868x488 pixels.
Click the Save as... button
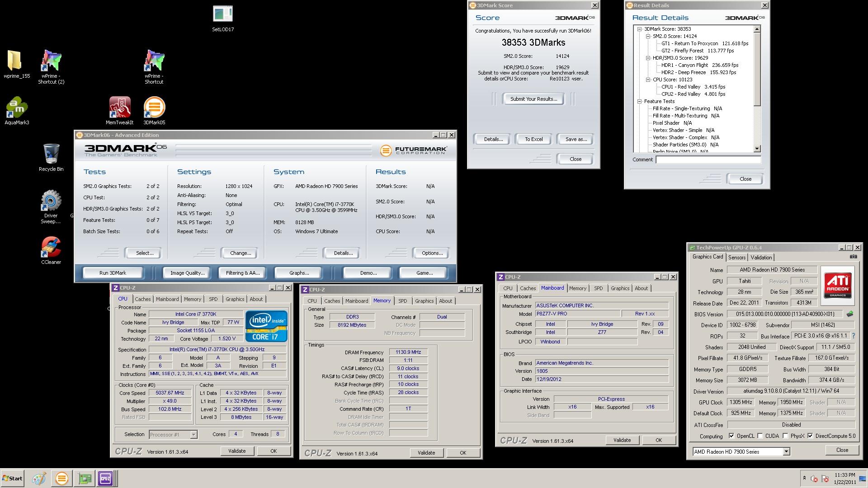point(576,139)
